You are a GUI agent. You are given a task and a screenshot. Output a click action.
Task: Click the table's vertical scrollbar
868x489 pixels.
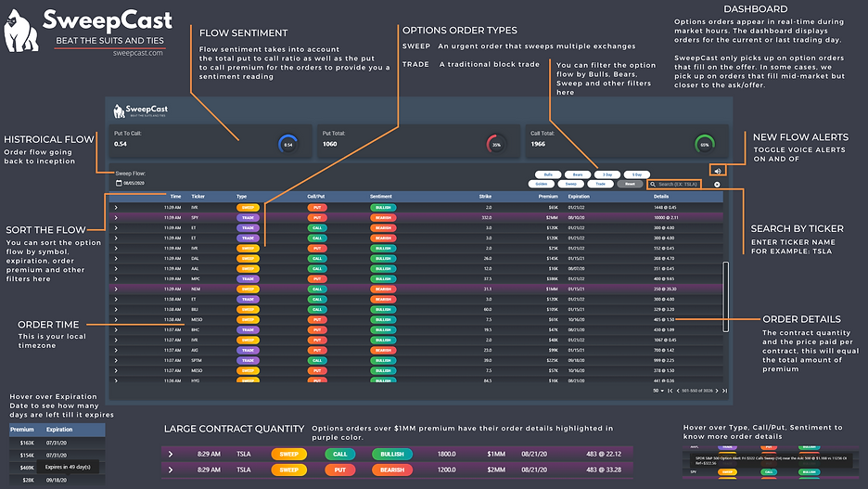point(726,297)
